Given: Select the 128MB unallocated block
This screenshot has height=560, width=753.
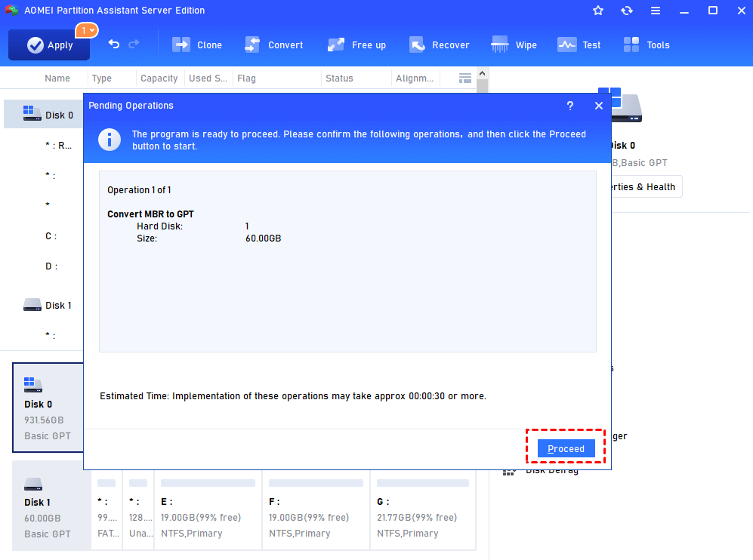Looking at the screenshot, I should (x=138, y=510).
